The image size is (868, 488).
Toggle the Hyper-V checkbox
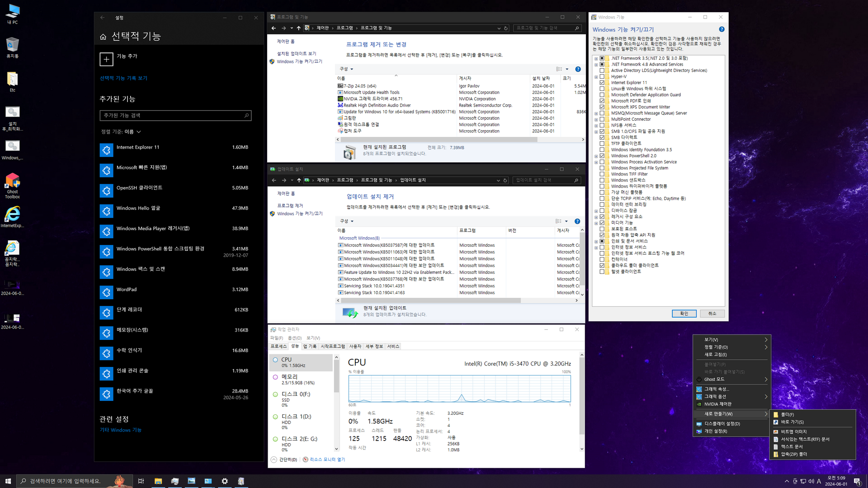(602, 76)
